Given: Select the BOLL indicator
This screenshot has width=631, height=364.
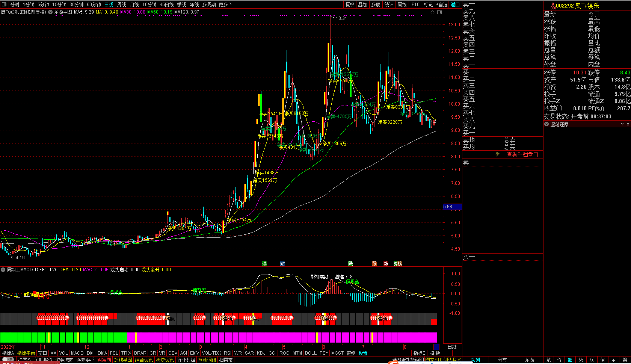Looking at the screenshot, I should 311,353.
